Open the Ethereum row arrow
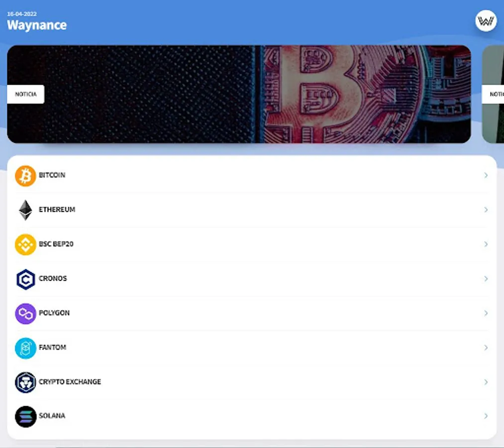Image resolution: width=504 pixels, height=448 pixels. [486, 210]
